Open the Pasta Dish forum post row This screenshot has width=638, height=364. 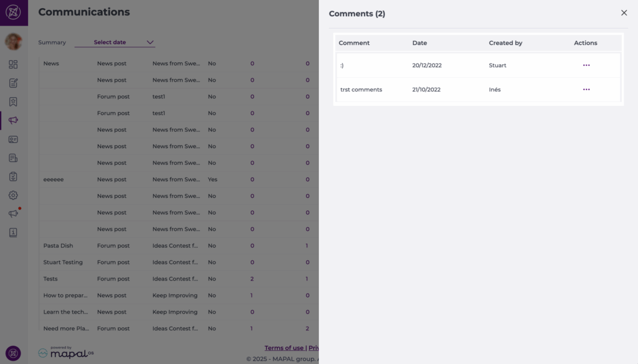tap(58, 246)
